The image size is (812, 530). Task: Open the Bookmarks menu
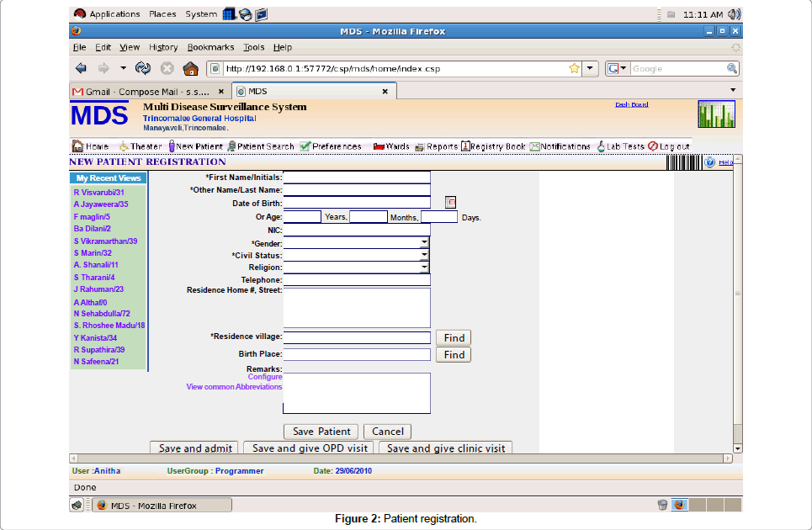pos(210,47)
